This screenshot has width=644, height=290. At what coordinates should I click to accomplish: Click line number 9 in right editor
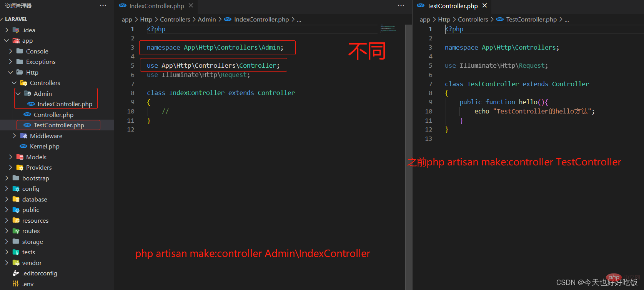[x=431, y=102]
